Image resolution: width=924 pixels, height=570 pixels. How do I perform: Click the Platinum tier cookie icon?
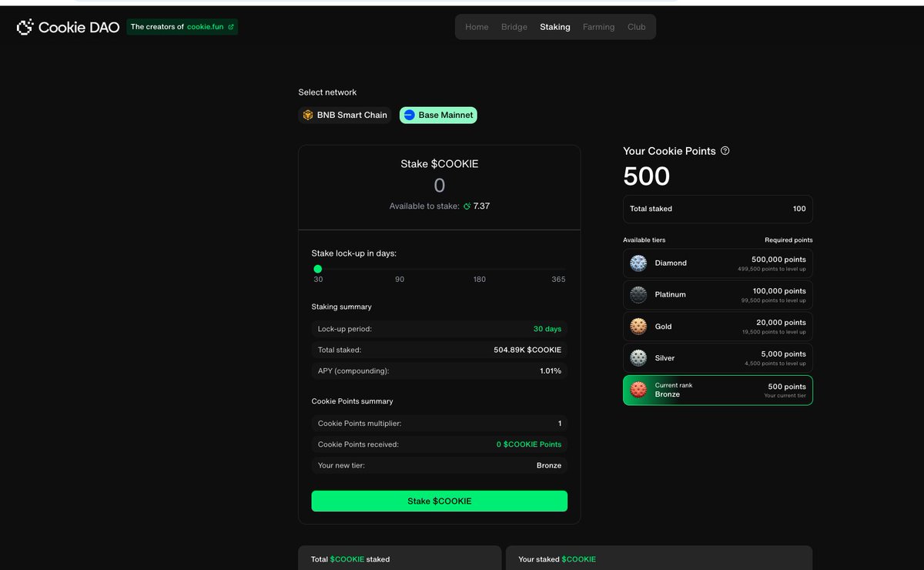638,294
